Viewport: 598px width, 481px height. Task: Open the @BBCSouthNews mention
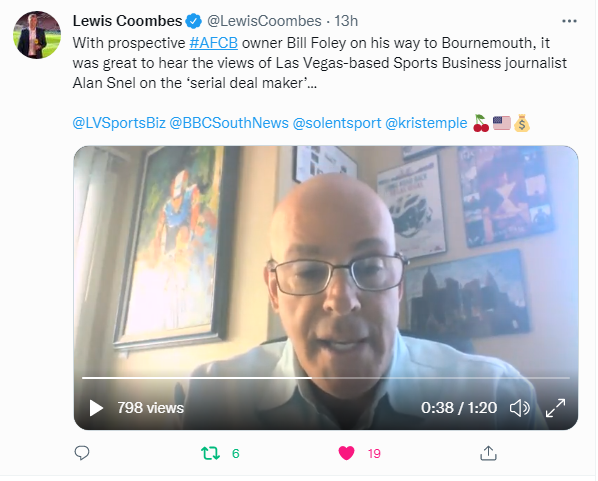229,123
